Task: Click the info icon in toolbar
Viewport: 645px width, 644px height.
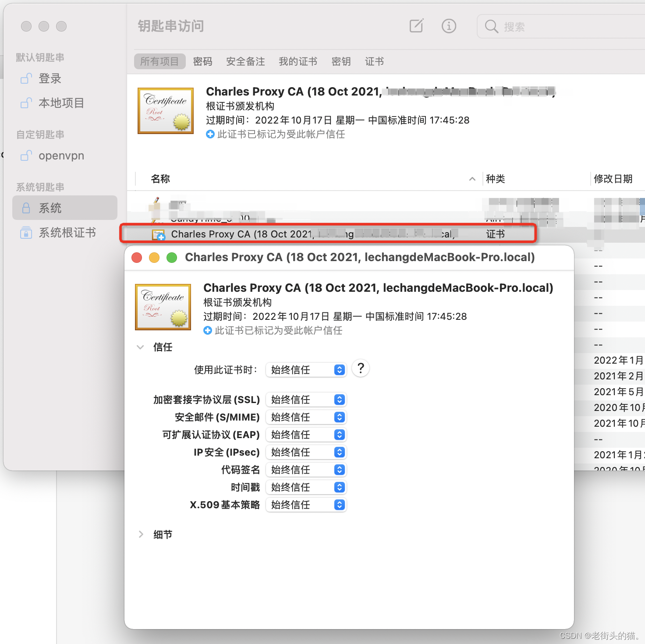Action: coord(449,26)
